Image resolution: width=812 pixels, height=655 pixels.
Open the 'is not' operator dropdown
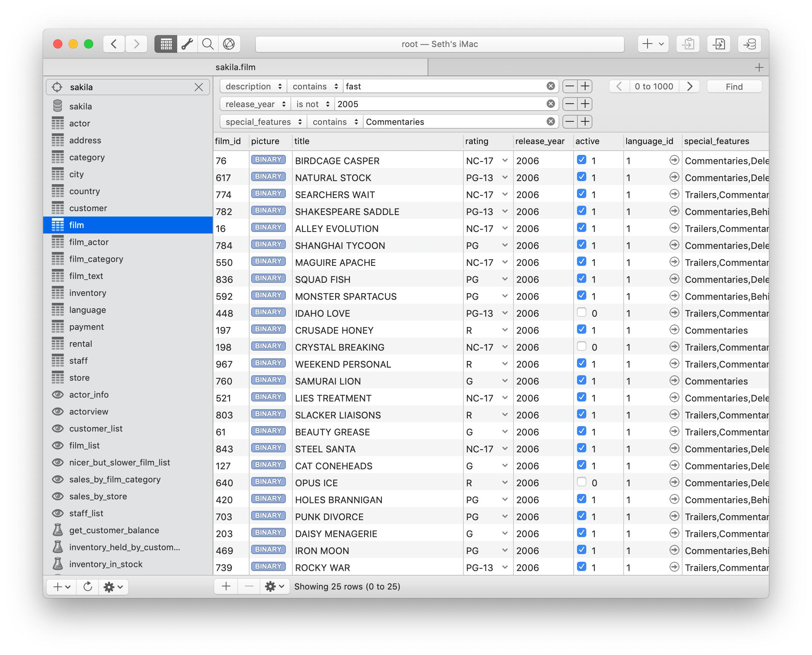(313, 104)
